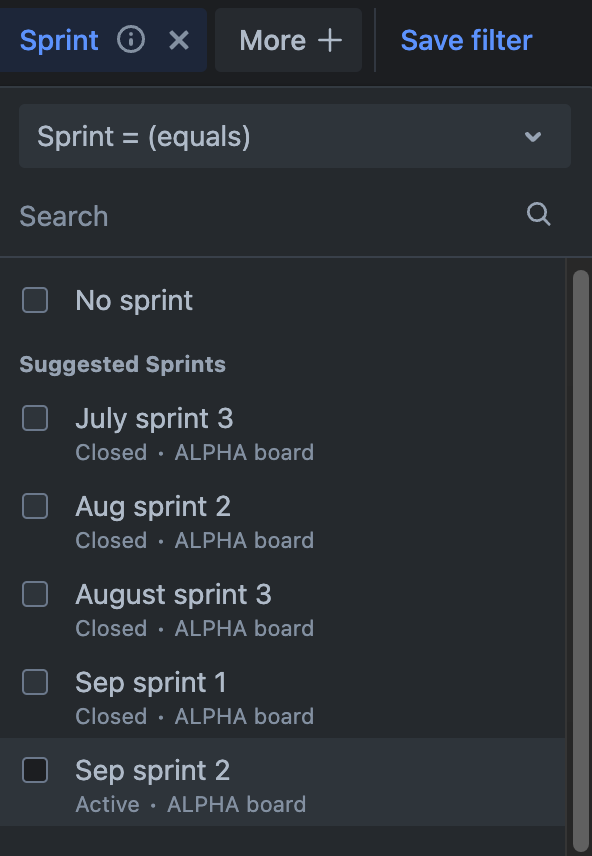Expand the More filters menu
The image size is (592, 856).
pyautogui.click(x=288, y=40)
